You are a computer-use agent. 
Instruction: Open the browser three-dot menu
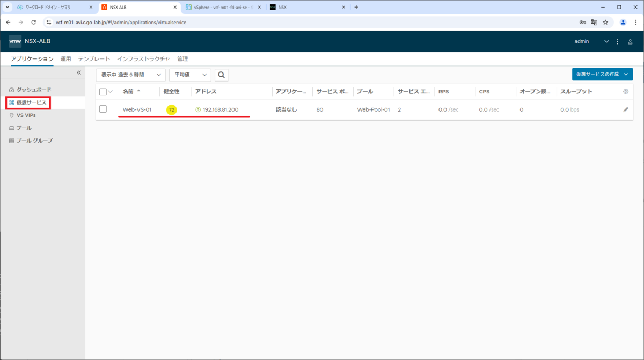coord(635,23)
